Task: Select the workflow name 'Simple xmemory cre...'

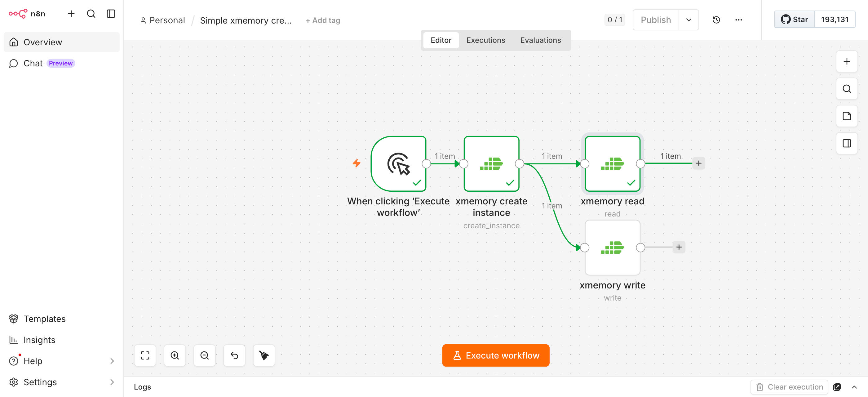Action: pos(246,20)
